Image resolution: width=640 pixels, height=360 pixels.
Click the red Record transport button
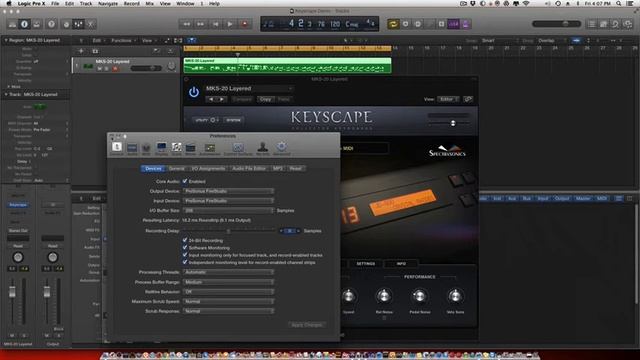245,24
